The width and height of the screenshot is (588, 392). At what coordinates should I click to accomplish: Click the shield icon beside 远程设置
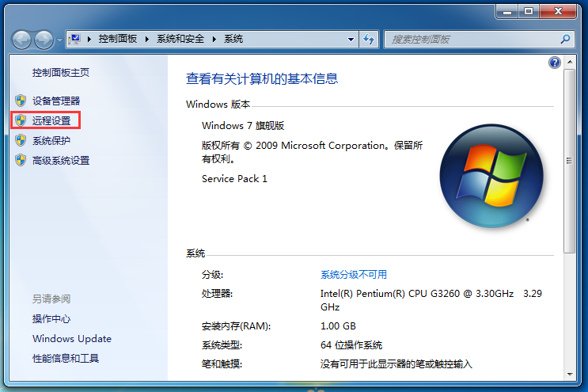click(x=21, y=120)
